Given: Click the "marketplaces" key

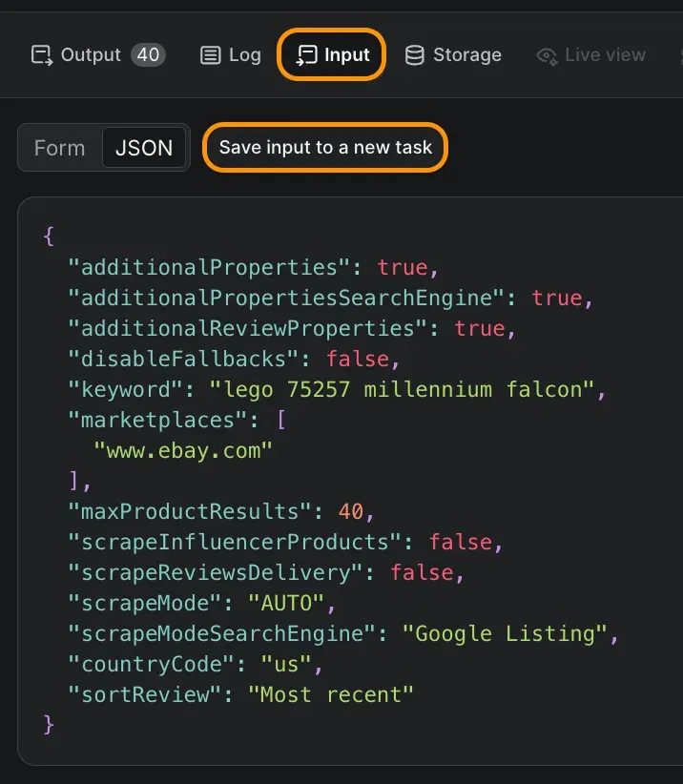Looking at the screenshot, I should [157, 420].
